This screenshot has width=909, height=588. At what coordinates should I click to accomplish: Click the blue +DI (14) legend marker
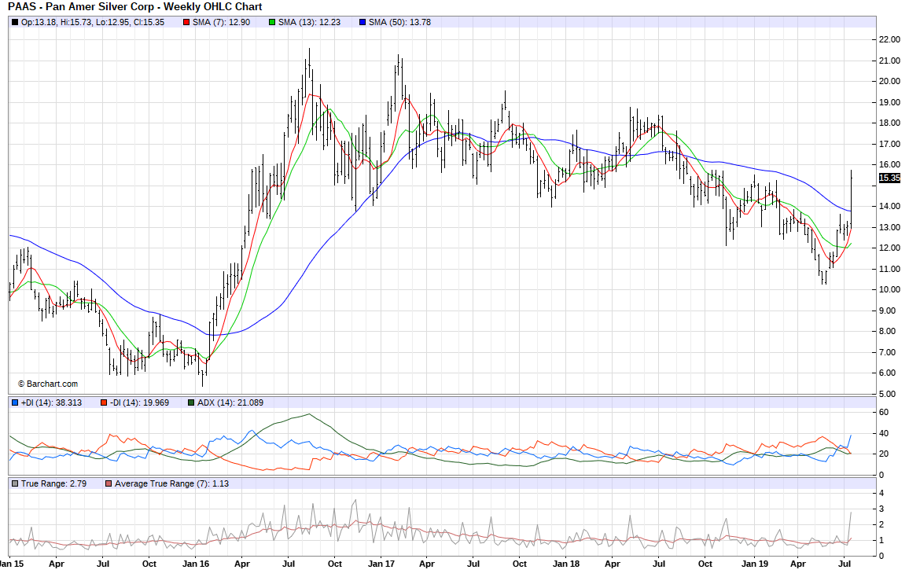click(15, 402)
